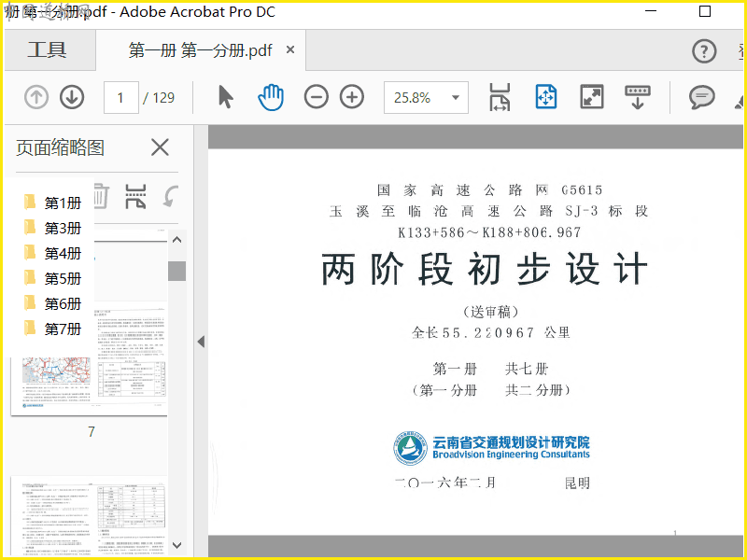Click the 云南省交通规划设计研究院 logo

click(492, 448)
